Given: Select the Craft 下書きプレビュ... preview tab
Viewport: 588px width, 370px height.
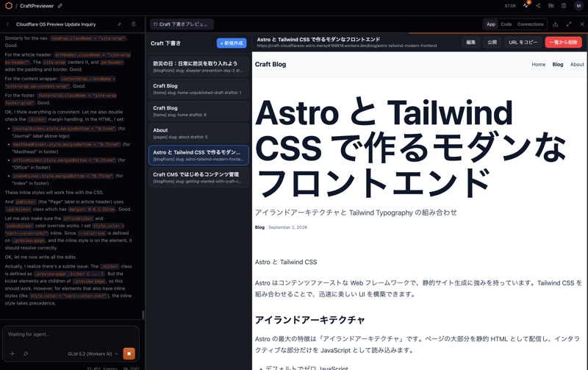Looking at the screenshot, I should (182, 24).
